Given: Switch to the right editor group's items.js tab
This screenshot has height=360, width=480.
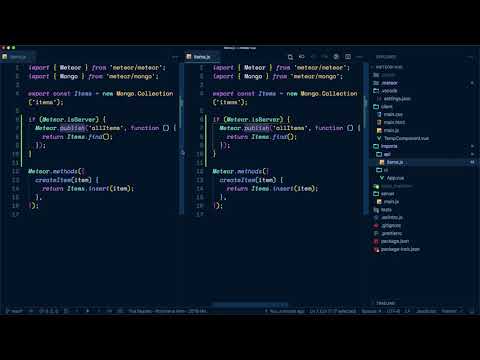Looking at the screenshot, I should (x=202, y=57).
